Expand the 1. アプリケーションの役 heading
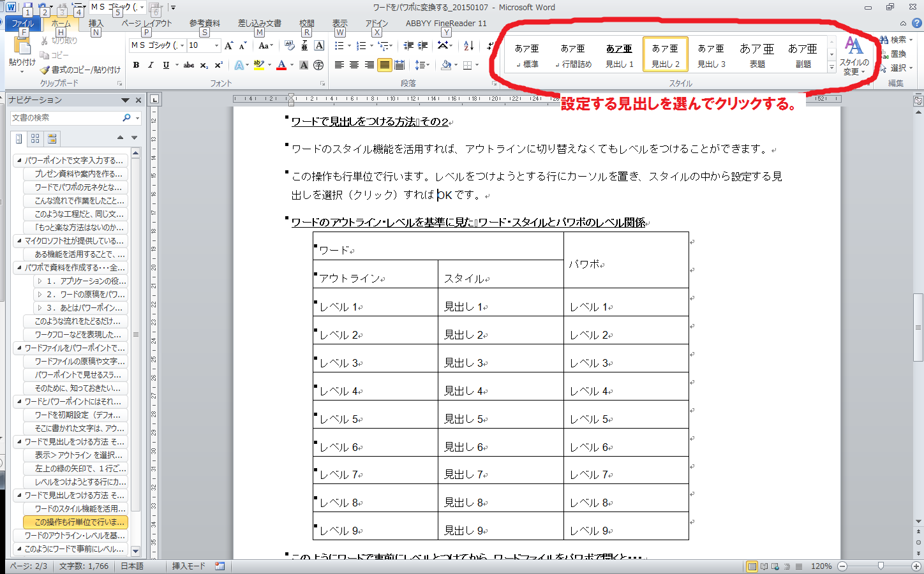This screenshot has height=574, width=924. (40, 281)
